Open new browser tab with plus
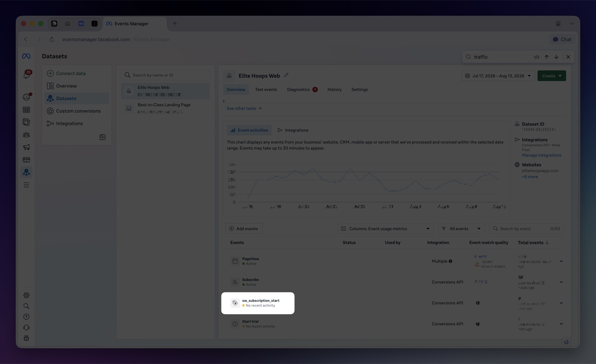 [x=175, y=24]
